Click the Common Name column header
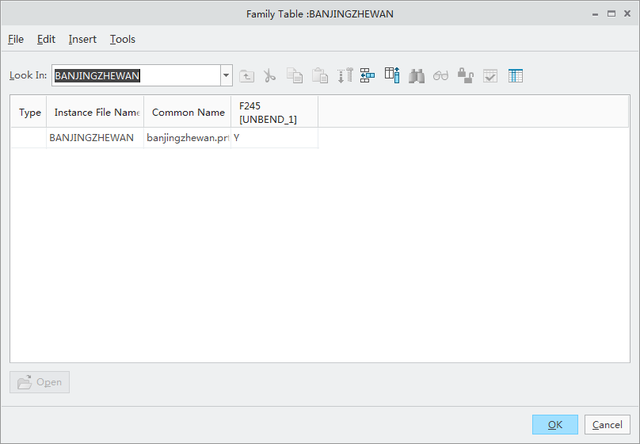The image size is (640, 444). [188, 112]
